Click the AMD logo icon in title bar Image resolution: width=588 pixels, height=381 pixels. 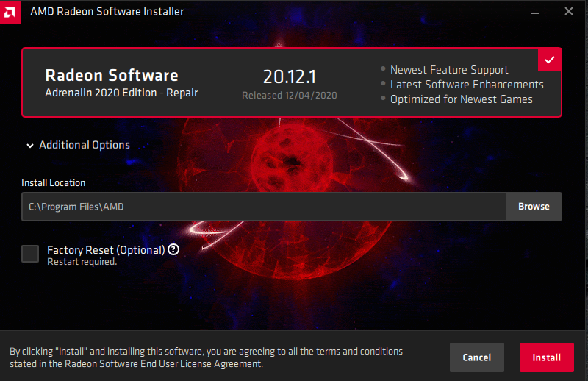click(x=10, y=12)
